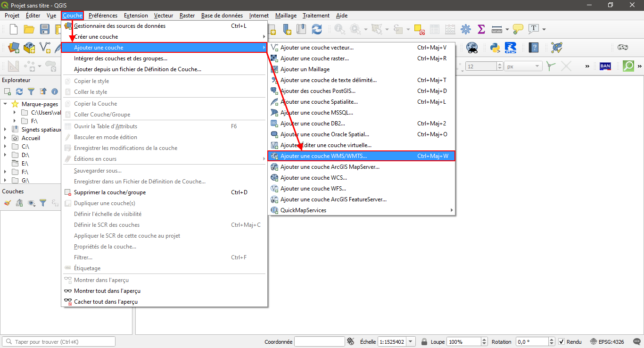Click the Taper pour trouver locator field
644x348 pixels.
point(59,342)
